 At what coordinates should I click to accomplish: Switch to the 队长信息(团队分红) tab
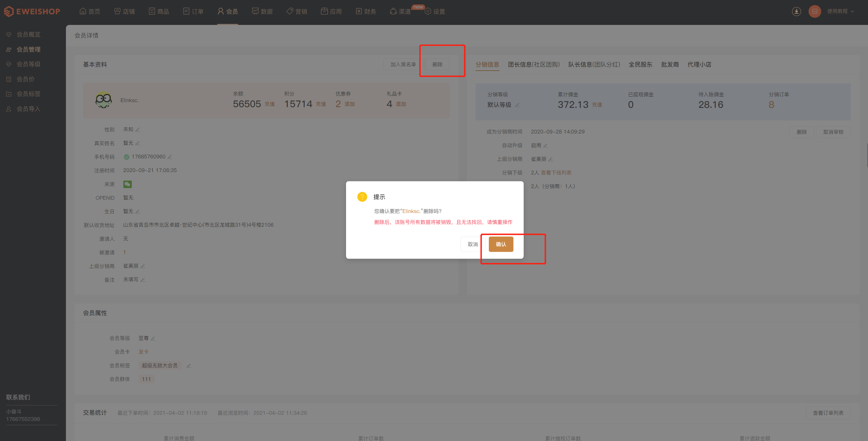(x=594, y=64)
